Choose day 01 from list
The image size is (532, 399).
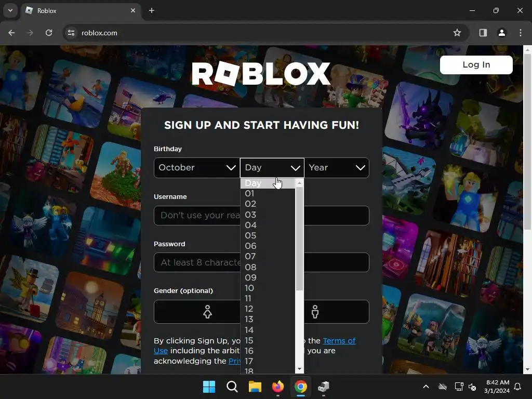(x=268, y=193)
